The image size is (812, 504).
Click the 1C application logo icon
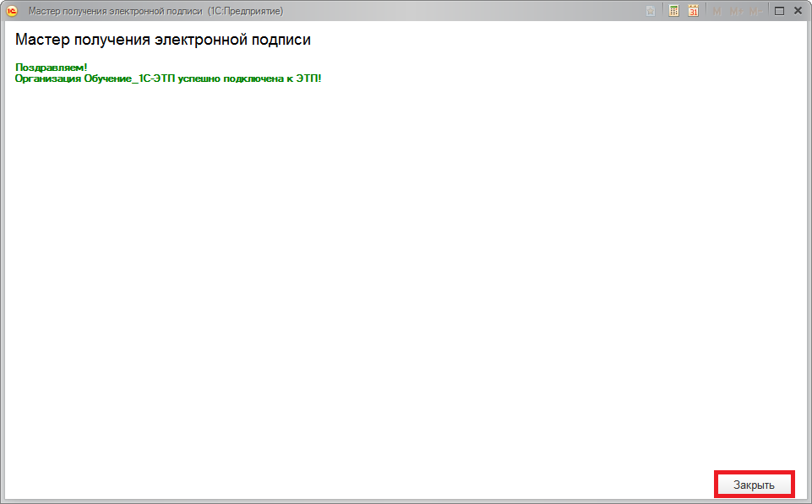[12, 11]
